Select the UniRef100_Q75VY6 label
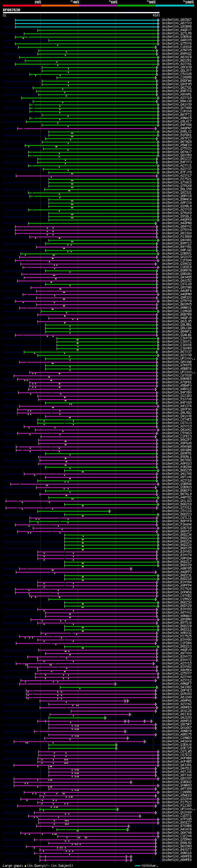Image resolution: width=197 pixels, height=868 pixels. pyautogui.click(x=177, y=43)
